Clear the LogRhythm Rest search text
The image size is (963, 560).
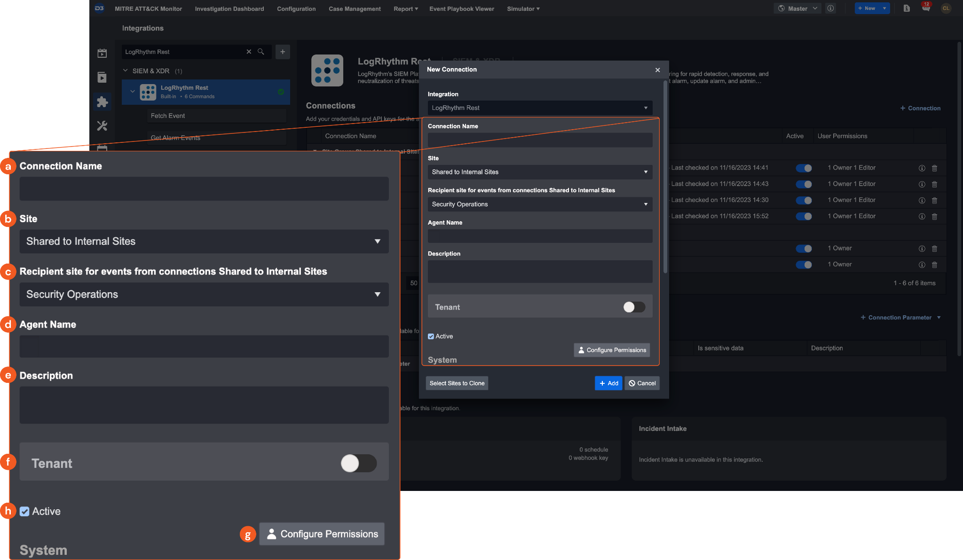249,52
